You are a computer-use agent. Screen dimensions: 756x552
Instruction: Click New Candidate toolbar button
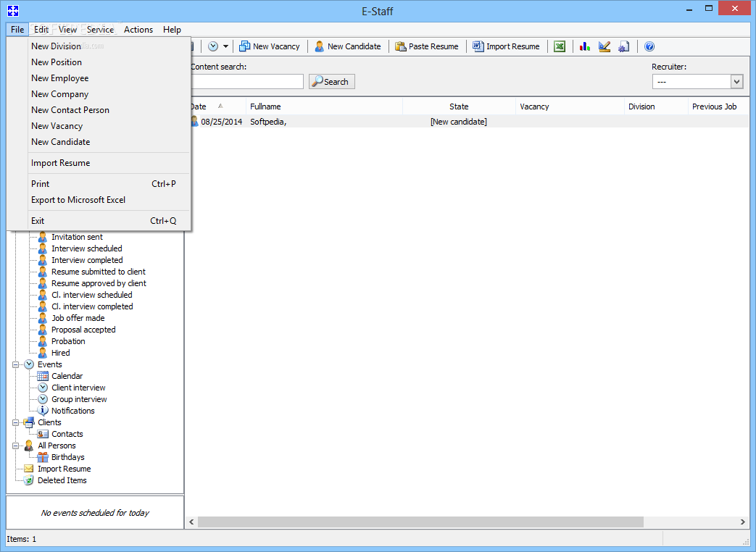click(x=348, y=46)
